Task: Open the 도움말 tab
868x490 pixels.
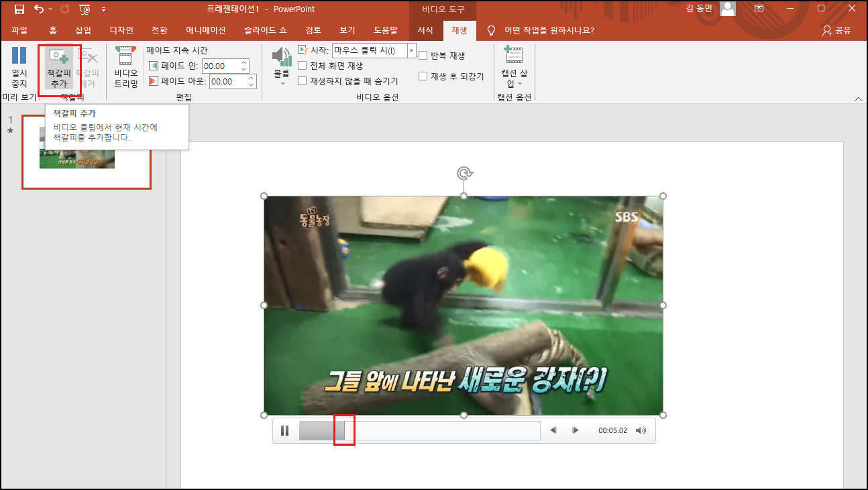Action: click(386, 30)
